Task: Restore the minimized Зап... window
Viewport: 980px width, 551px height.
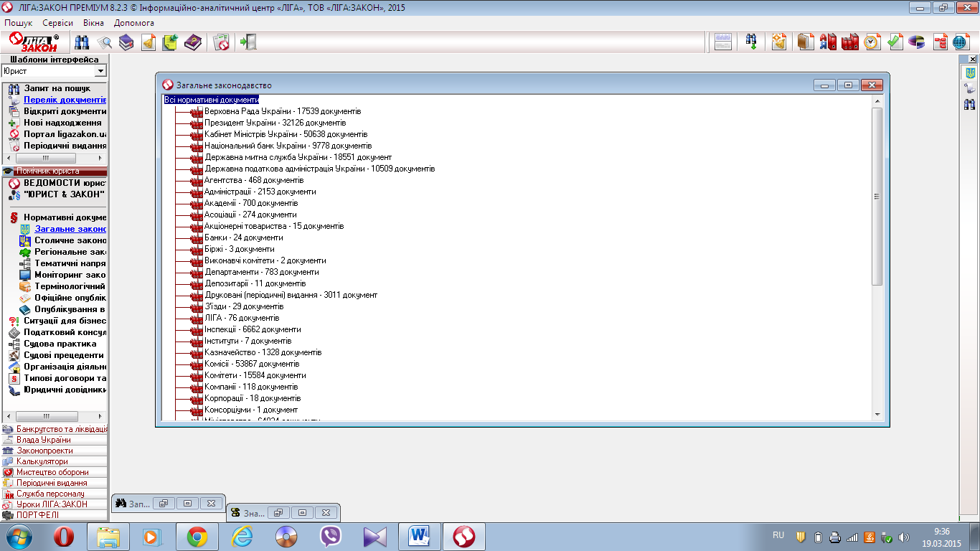Action: click(x=163, y=504)
